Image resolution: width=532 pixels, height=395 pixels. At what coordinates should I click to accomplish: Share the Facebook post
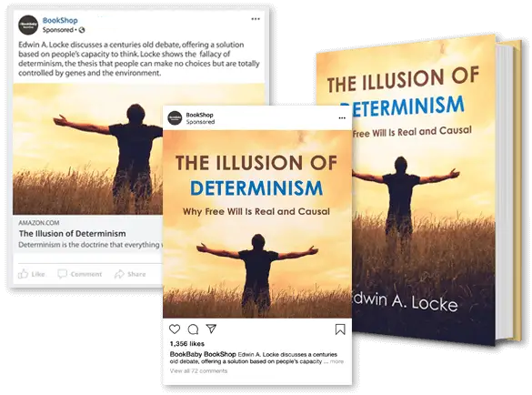click(130, 274)
